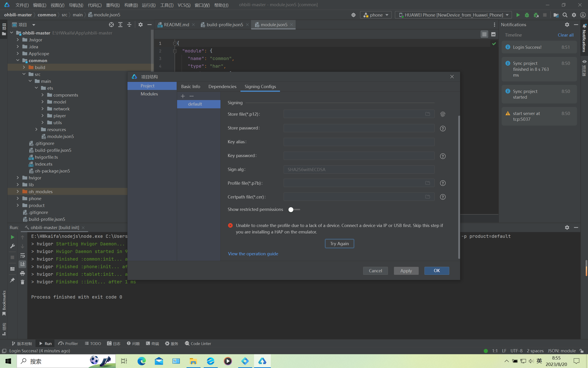Expand the oh_modules folder

point(18,191)
